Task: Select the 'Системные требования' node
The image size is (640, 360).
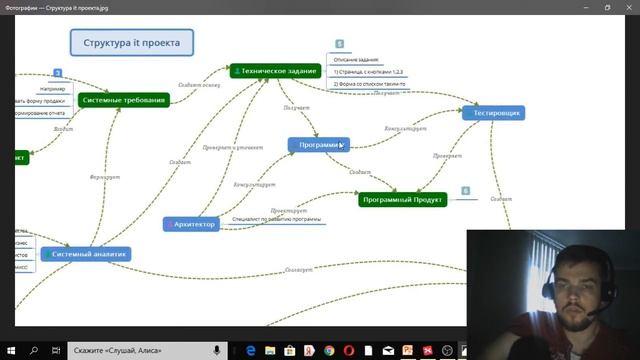Action: pyautogui.click(x=124, y=100)
